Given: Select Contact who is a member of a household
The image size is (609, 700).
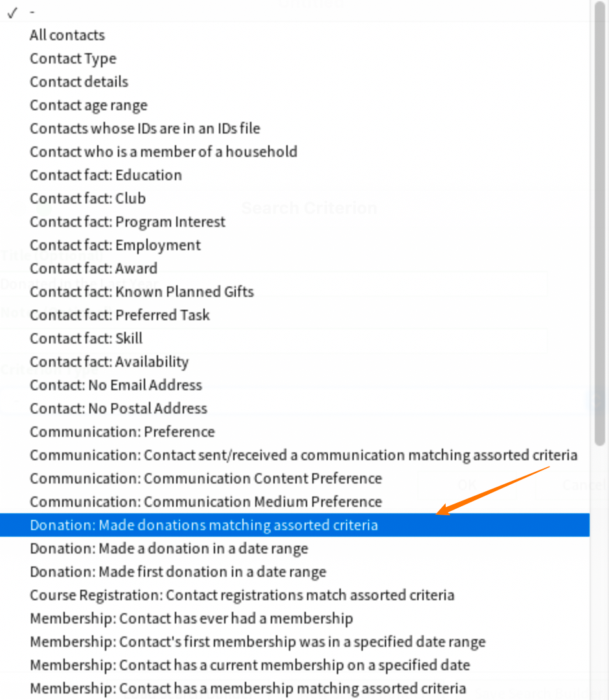Looking at the screenshot, I should click(295, 152).
